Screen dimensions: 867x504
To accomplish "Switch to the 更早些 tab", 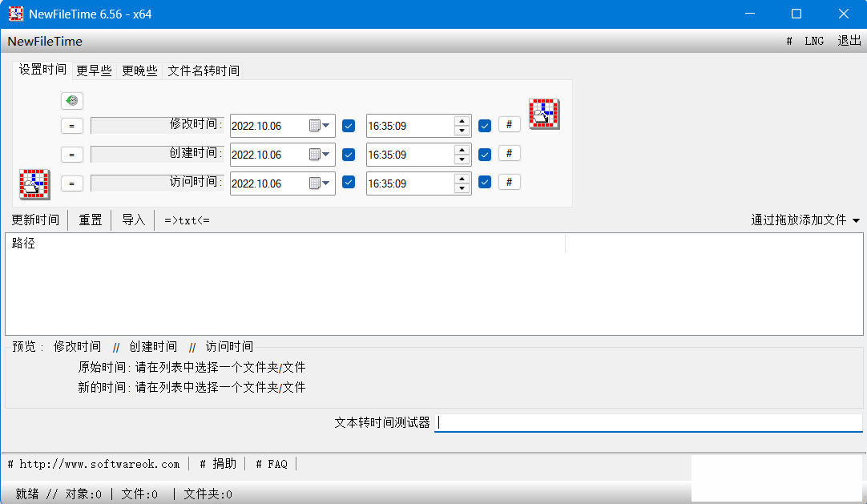I will pyautogui.click(x=94, y=71).
